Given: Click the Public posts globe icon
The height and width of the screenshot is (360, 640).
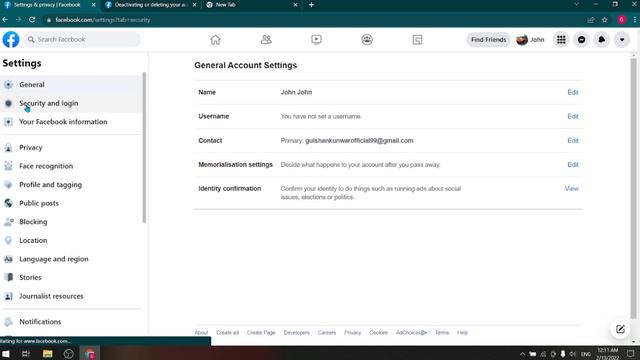Looking at the screenshot, I should click(8, 203).
